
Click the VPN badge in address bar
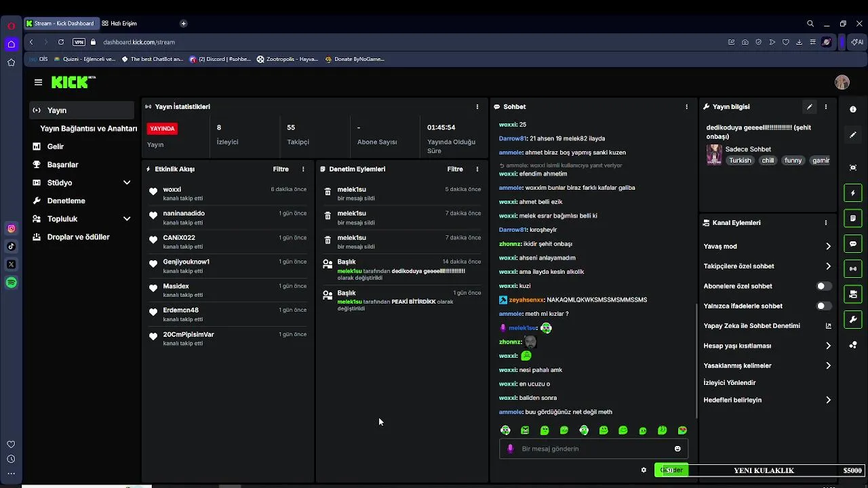(x=79, y=42)
